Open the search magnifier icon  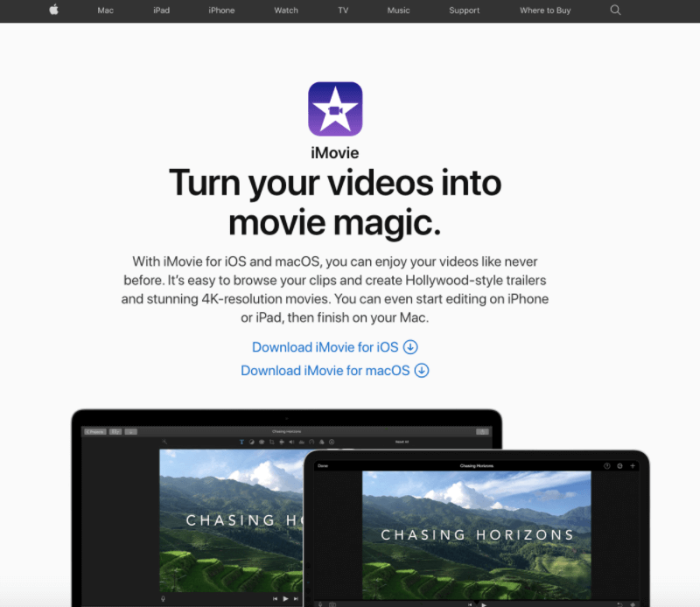pos(615,10)
